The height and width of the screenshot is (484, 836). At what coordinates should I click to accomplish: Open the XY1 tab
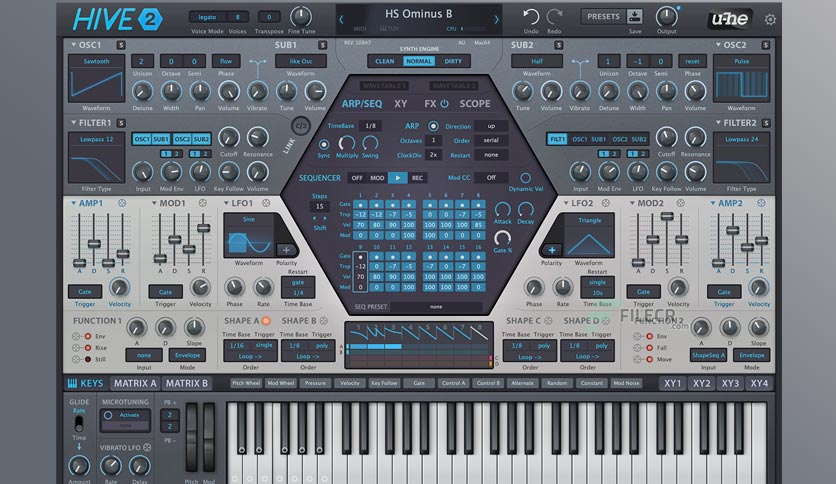click(x=672, y=383)
